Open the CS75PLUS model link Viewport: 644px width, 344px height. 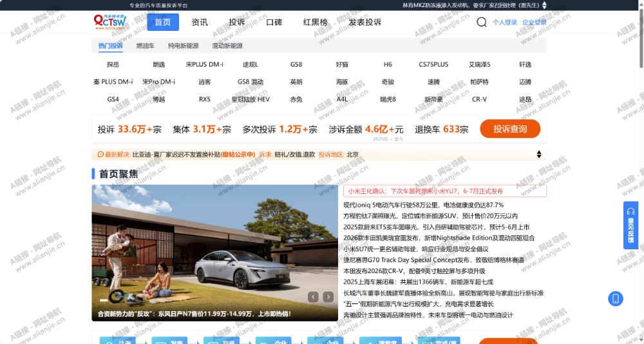click(x=433, y=64)
